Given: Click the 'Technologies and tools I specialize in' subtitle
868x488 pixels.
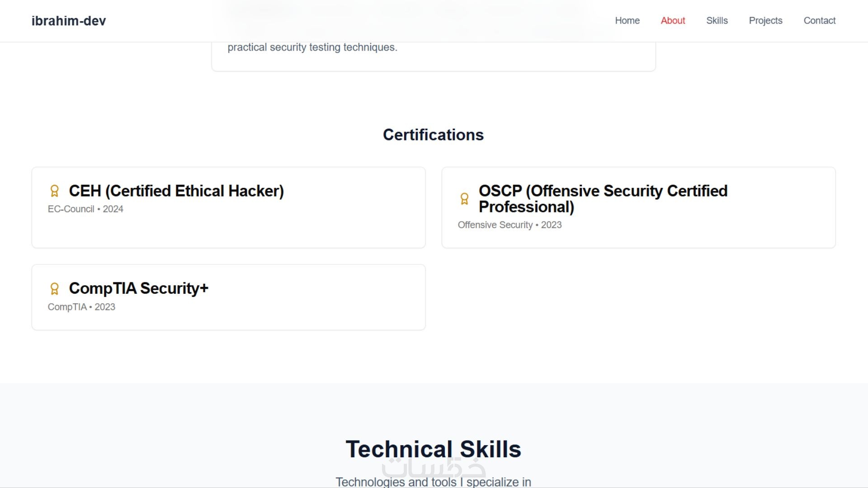Looking at the screenshot, I should coord(433,482).
